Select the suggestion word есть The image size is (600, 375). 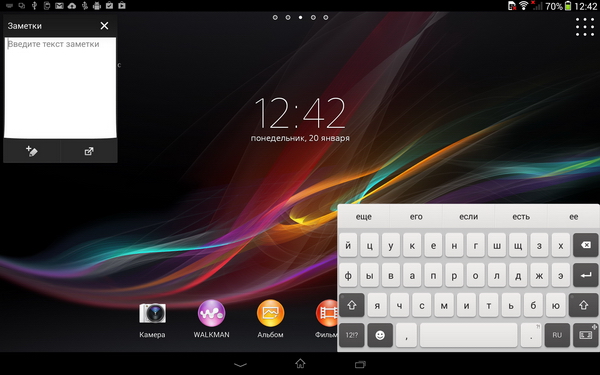521,217
